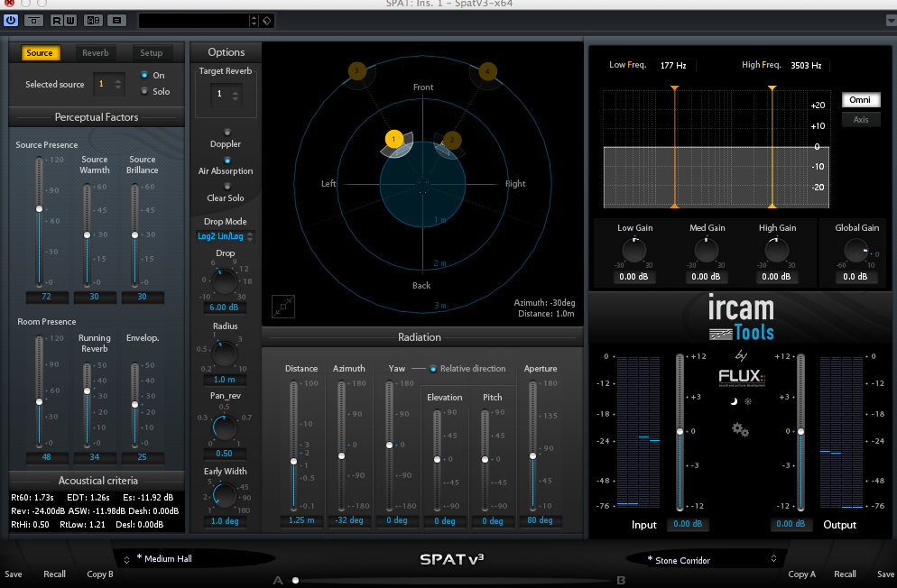Click the A/B compare icon

(93, 20)
